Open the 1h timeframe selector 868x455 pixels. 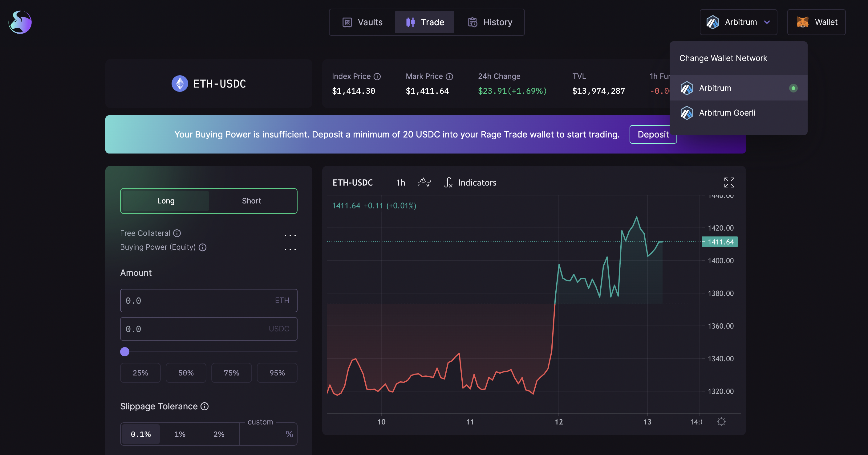click(400, 182)
